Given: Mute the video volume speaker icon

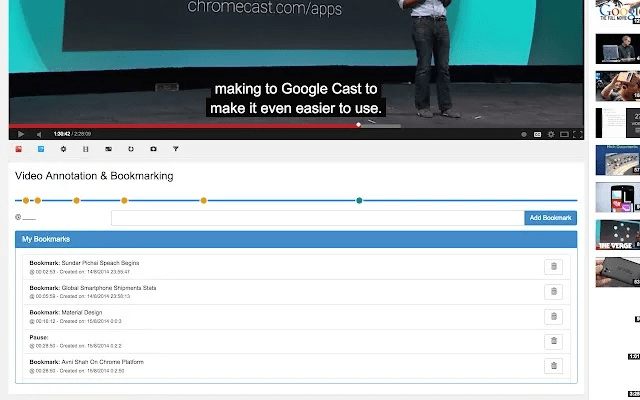Looking at the screenshot, I should (37, 133).
